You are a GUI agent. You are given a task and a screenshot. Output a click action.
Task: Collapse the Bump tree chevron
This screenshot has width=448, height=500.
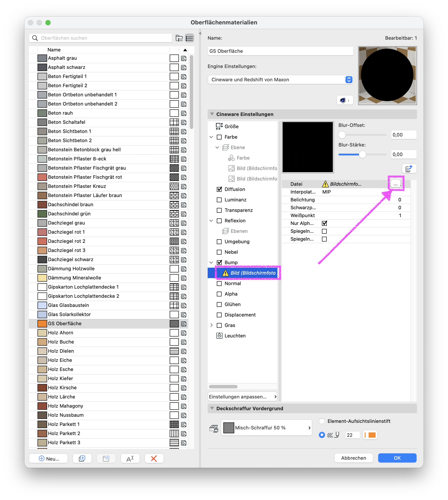click(211, 263)
